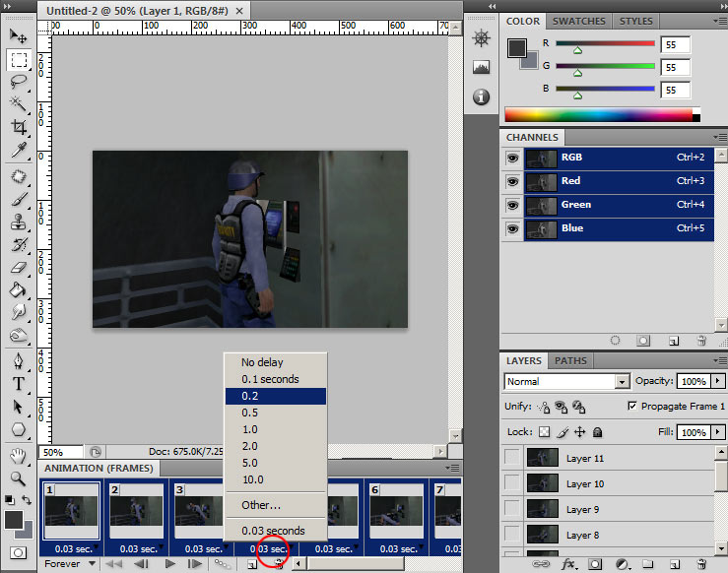Choose 0.1 seconds delay
728x573 pixels.
coord(276,379)
